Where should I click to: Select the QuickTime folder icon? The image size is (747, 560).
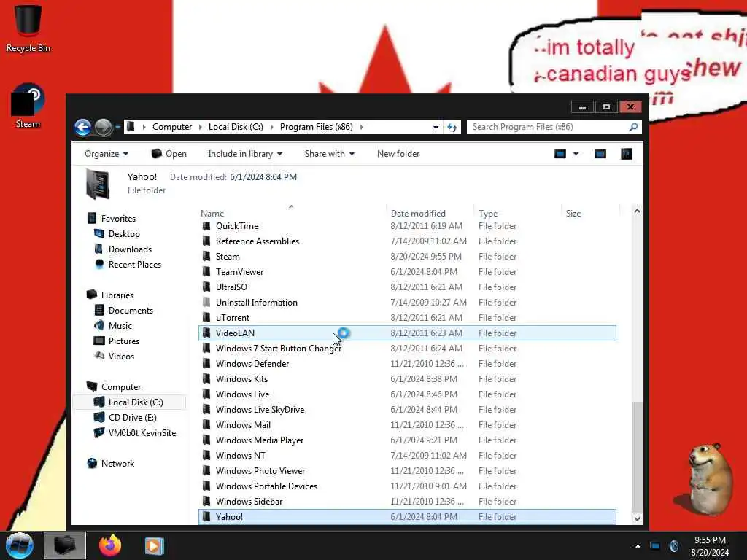[206, 226]
